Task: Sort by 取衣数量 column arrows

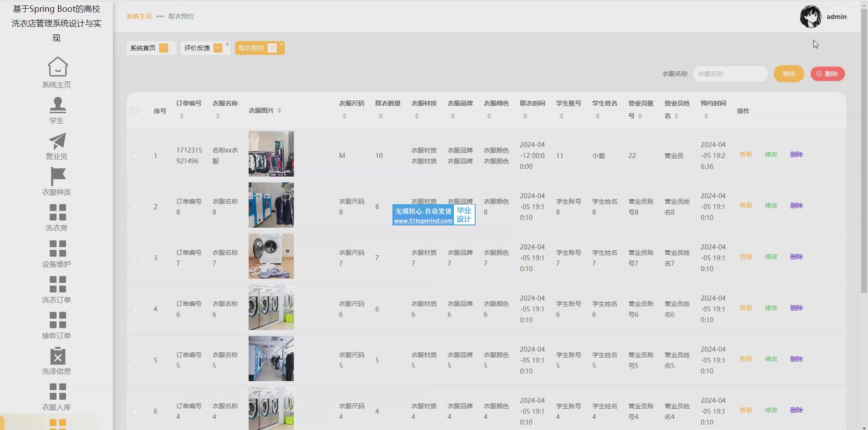Action: coord(381,116)
